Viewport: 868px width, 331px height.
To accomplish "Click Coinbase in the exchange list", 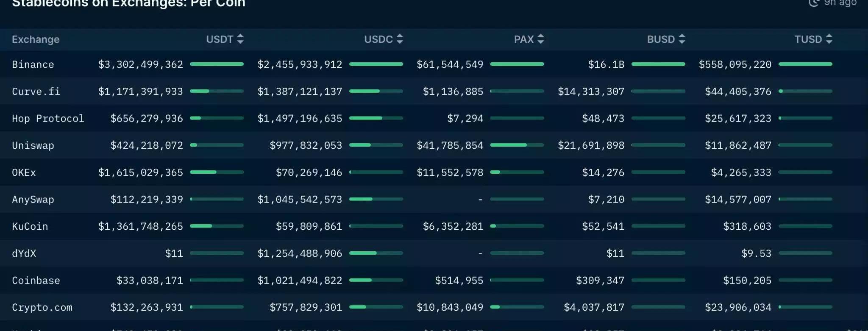I will (36, 281).
